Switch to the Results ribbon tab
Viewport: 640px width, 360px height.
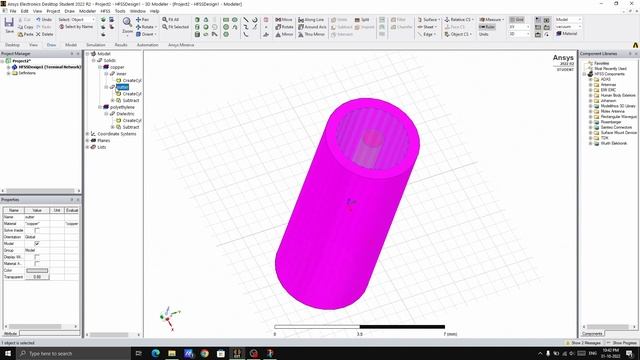click(x=121, y=45)
